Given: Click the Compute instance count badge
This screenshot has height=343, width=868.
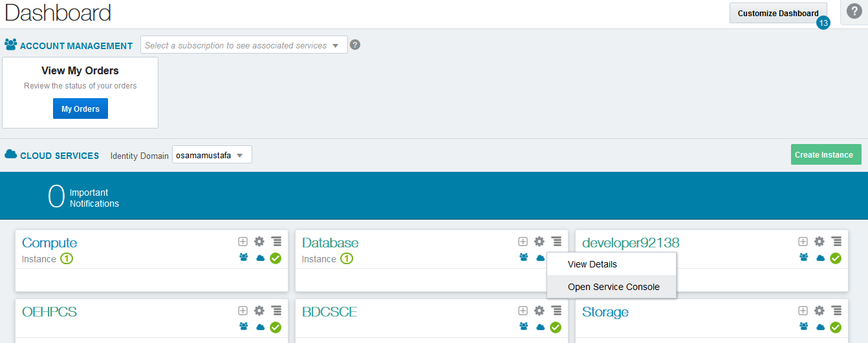Looking at the screenshot, I should pyautogui.click(x=67, y=259).
